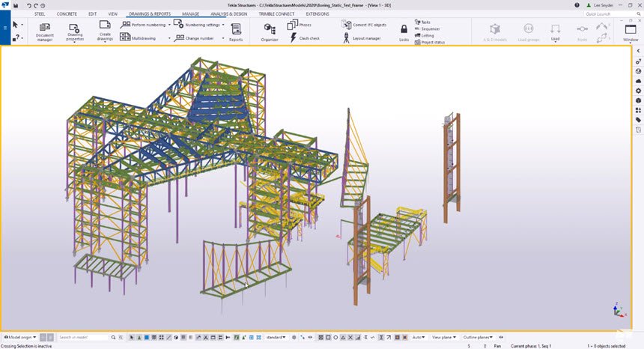This screenshot has height=349, width=644.
Task: Open Numbering settings
Action: 197,25
